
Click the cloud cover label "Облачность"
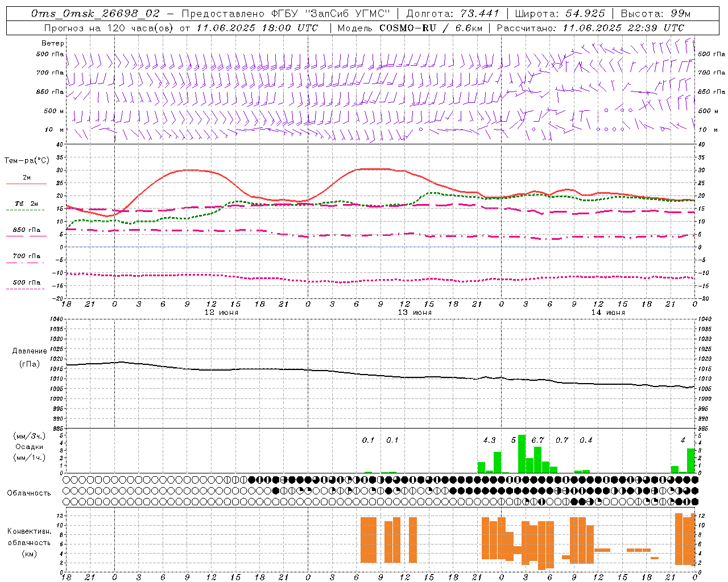coord(29,493)
